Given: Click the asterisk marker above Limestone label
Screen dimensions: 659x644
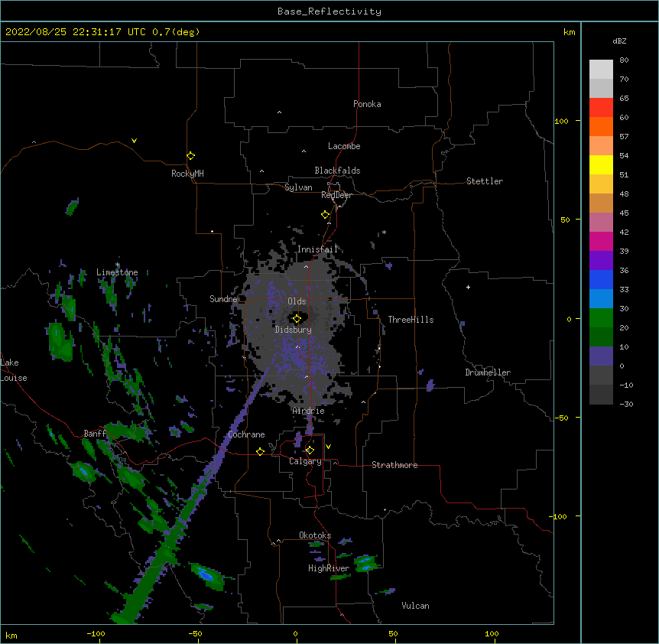Looking at the screenshot, I should 118,265.
